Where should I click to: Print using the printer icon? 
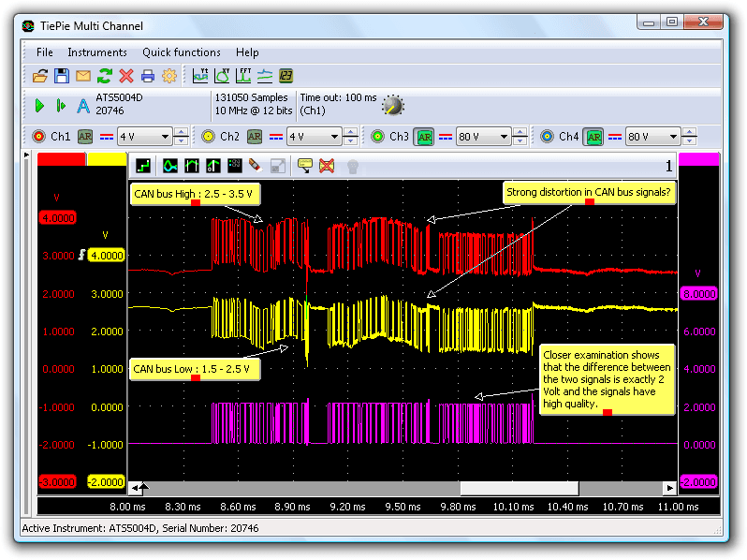tap(148, 76)
